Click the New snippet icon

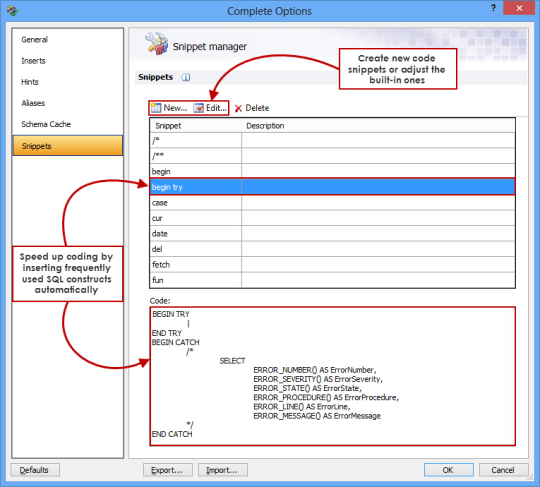tap(156, 108)
